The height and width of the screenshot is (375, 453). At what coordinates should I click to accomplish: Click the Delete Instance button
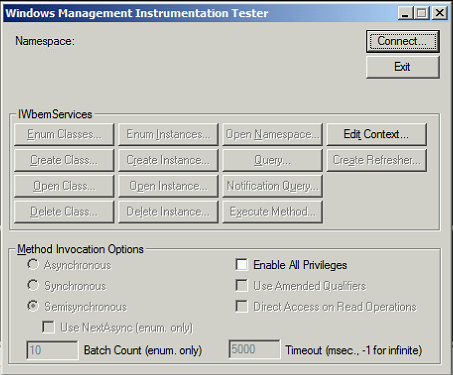tap(168, 212)
